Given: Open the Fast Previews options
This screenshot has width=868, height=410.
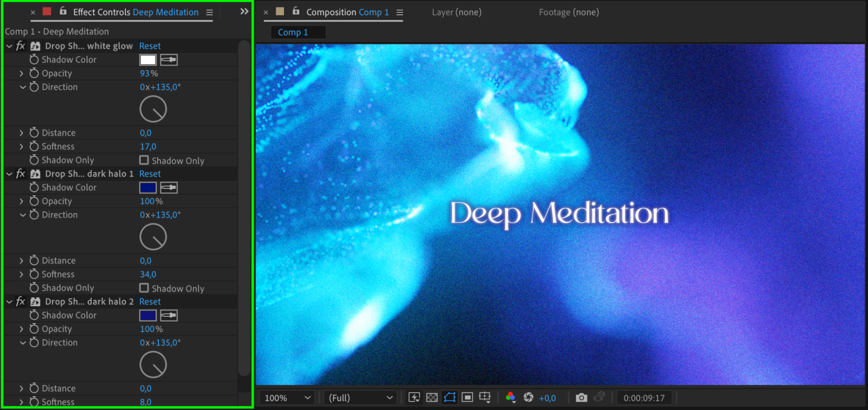Looking at the screenshot, I should 414,397.
